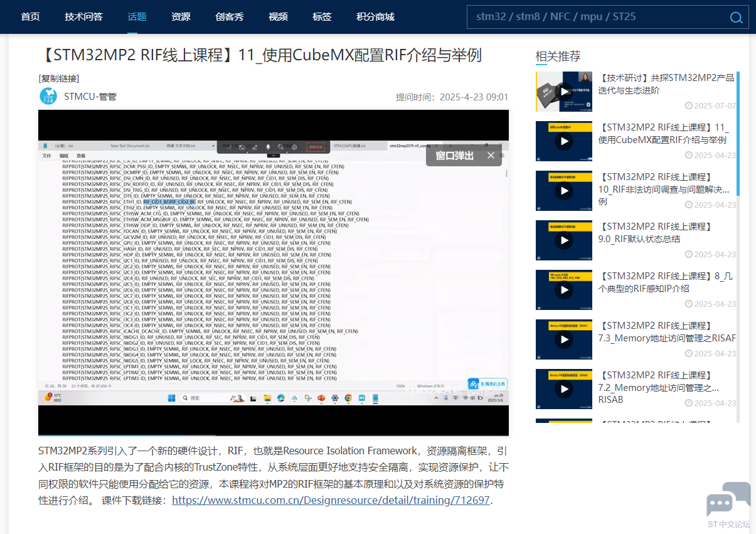Play the 10_RIF非法访问调查 video thumbnail
Screen dimensions: 756x534
564,191
